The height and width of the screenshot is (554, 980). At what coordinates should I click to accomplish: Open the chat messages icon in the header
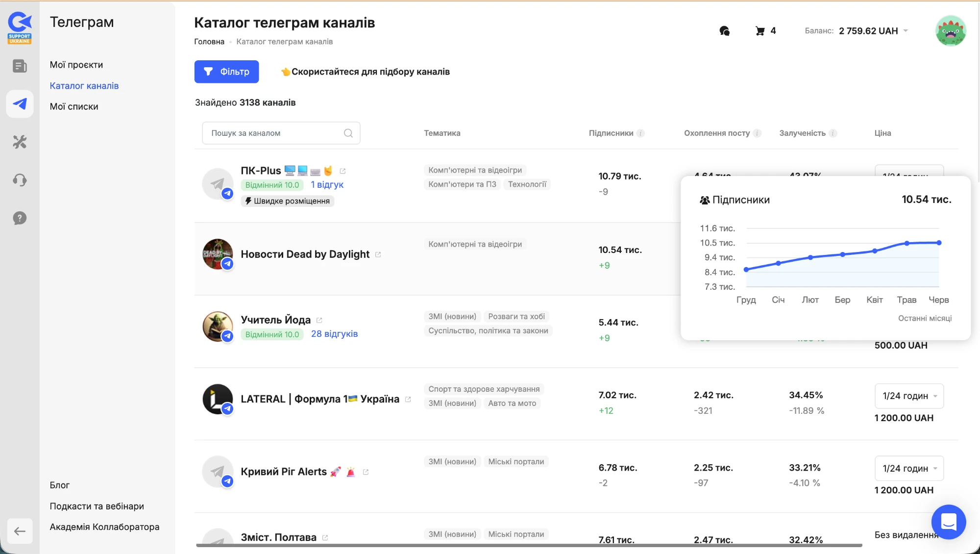click(x=725, y=31)
